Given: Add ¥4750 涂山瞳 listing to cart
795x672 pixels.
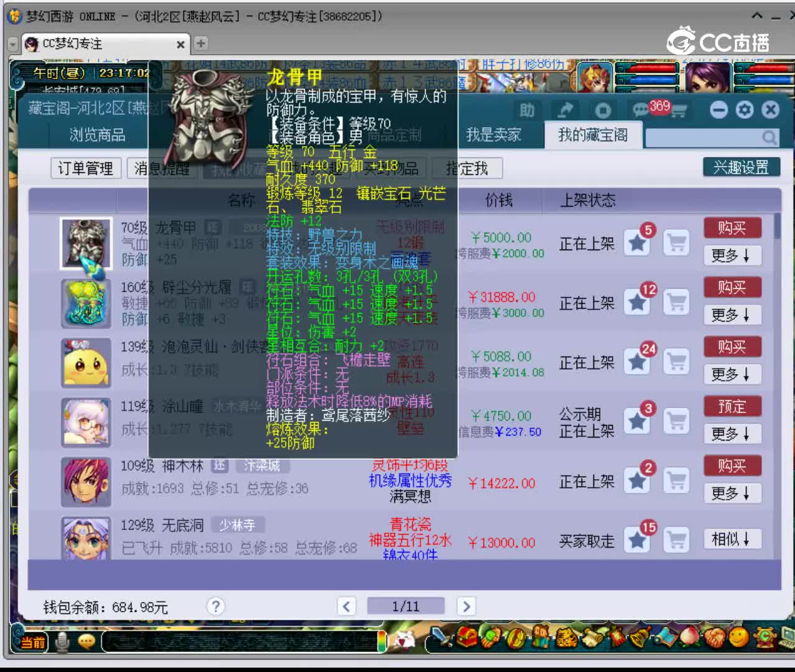Looking at the screenshot, I should click(x=677, y=422).
